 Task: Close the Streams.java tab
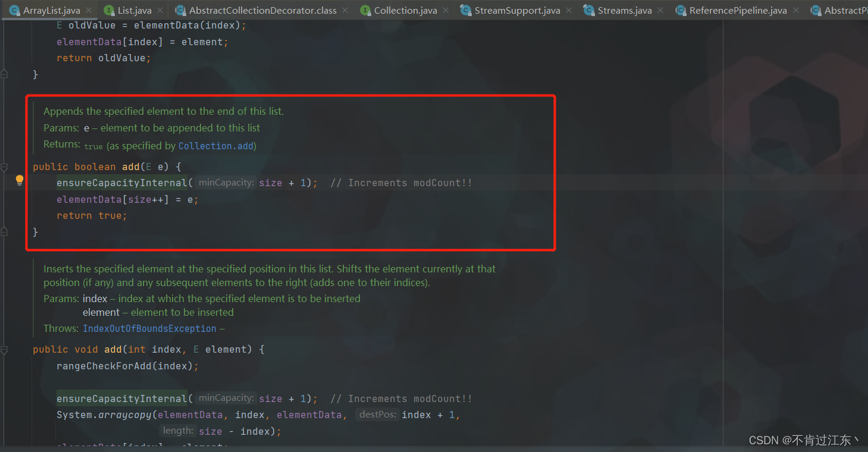click(661, 10)
